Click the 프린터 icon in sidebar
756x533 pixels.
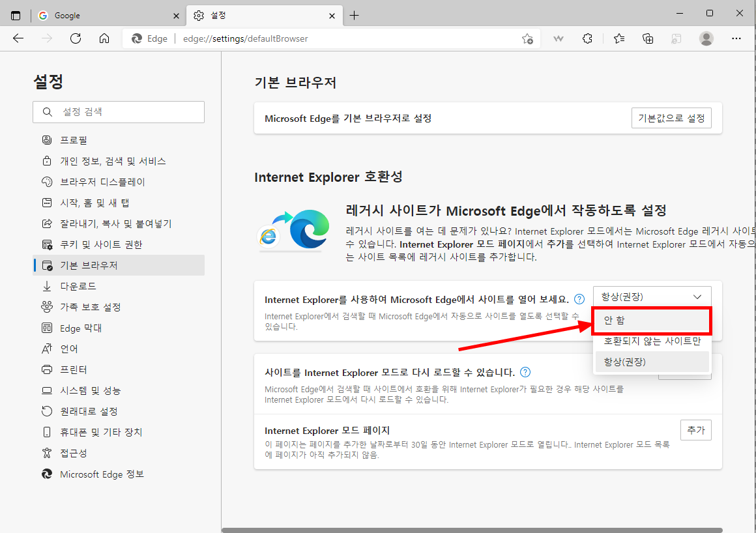tap(47, 369)
